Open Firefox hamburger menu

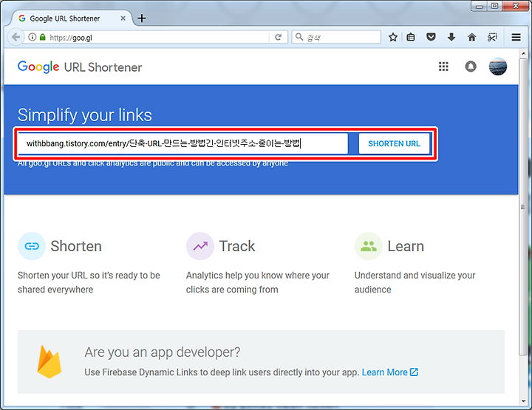pyautogui.click(x=516, y=37)
